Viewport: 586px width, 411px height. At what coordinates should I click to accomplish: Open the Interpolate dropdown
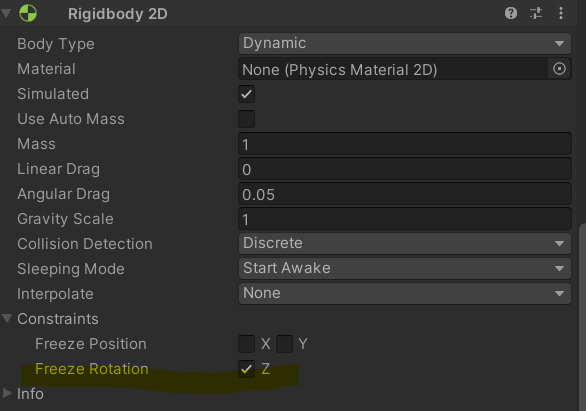pos(405,294)
